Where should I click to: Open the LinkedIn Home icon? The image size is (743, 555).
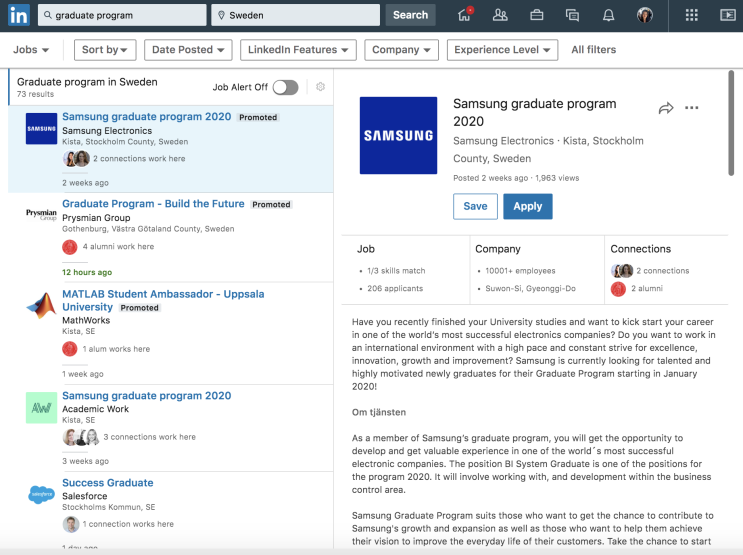[x=464, y=15]
